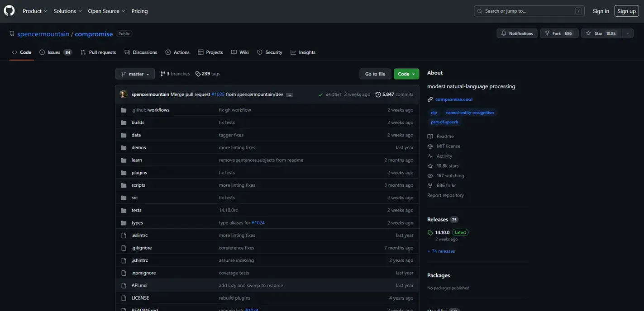Click the part-of-speech topic tag
The image size is (644, 311).
[x=444, y=122]
